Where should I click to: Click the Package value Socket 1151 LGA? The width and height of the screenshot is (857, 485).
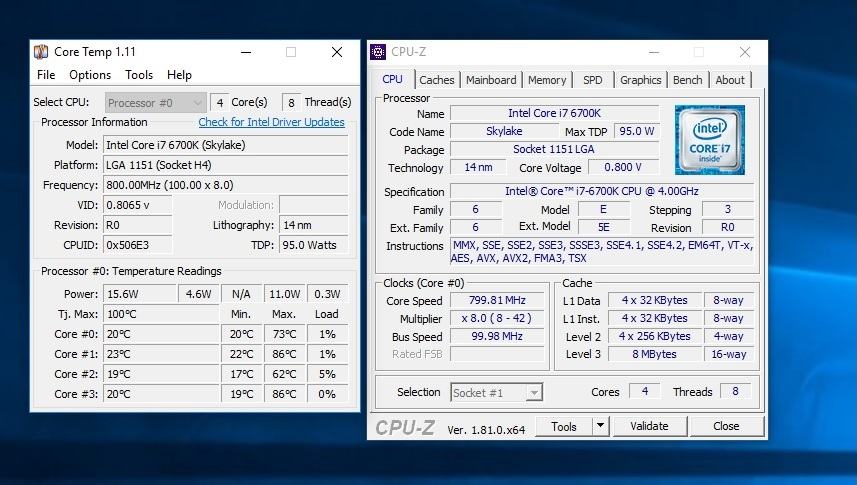(x=554, y=149)
